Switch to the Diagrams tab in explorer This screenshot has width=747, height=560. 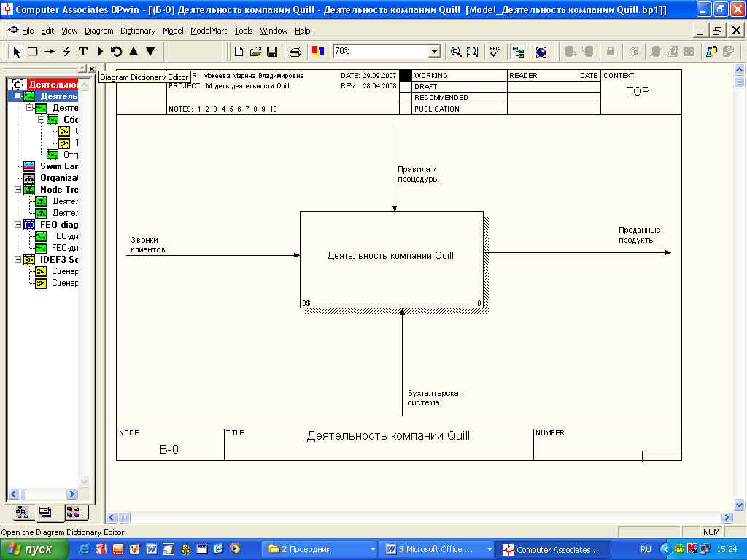pyautogui.click(x=47, y=512)
